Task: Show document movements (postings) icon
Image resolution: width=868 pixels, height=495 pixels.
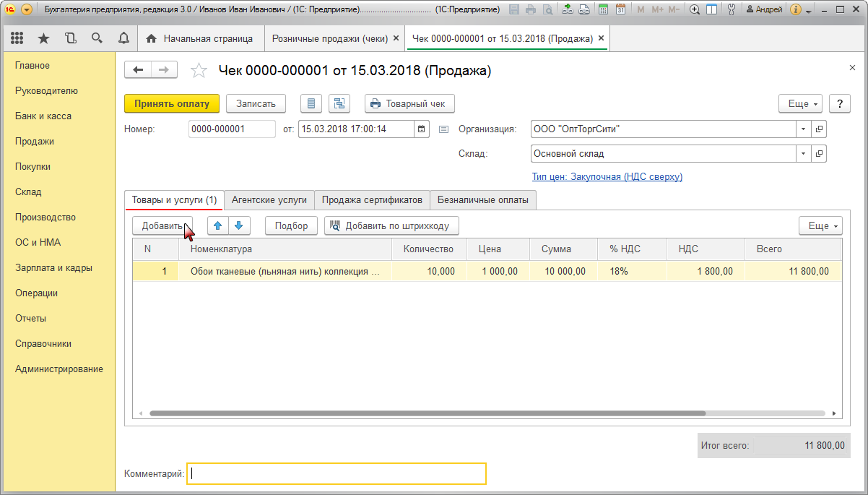Action: click(x=311, y=103)
